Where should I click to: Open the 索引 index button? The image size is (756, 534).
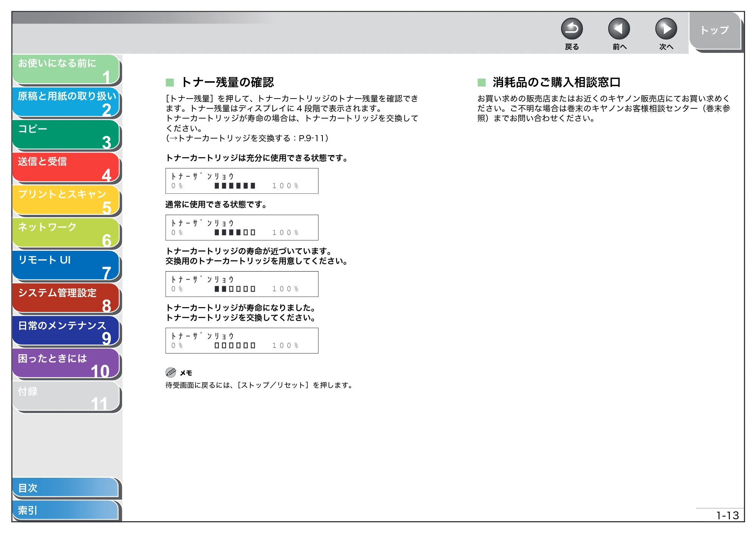[66, 510]
